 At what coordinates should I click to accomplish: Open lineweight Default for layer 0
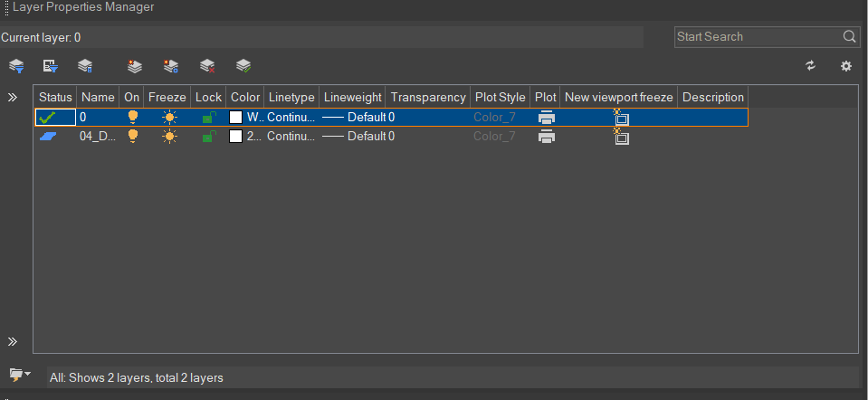[x=354, y=118]
